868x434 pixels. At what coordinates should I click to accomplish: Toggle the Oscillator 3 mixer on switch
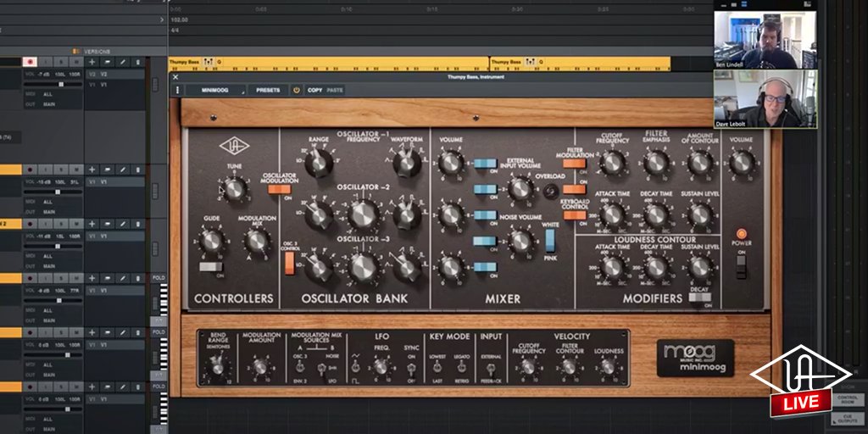pyautogui.click(x=485, y=267)
